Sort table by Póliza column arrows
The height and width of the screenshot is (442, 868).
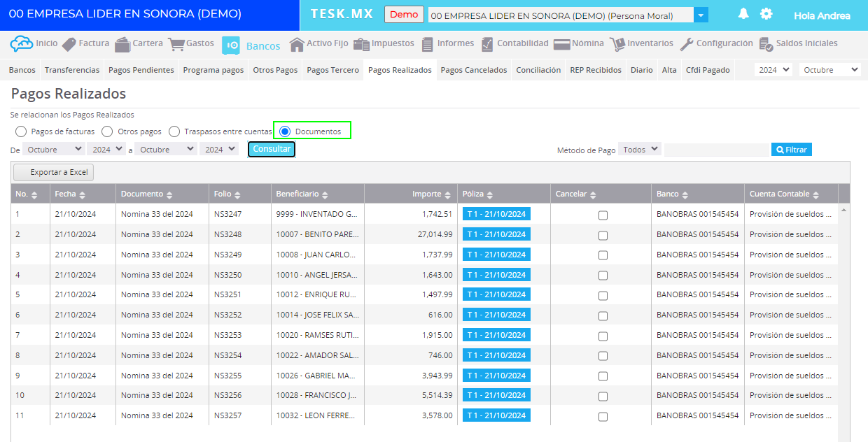tap(489, 194)
